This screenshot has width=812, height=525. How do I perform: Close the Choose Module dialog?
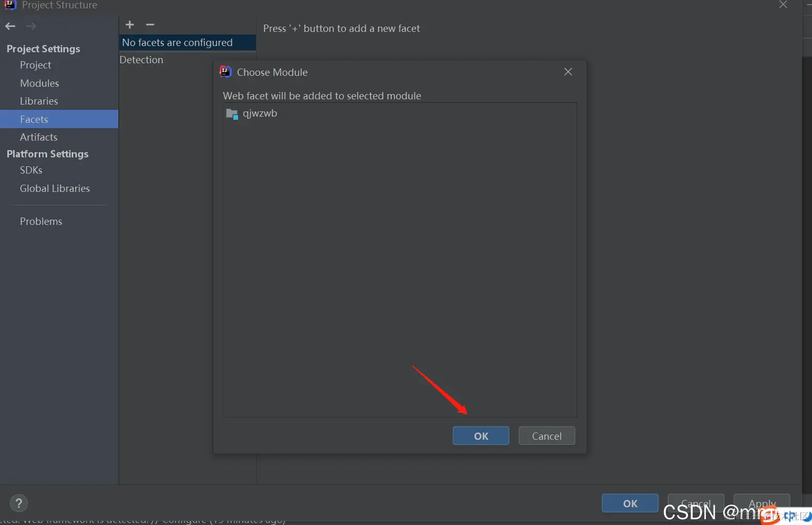tap(568, 72)
